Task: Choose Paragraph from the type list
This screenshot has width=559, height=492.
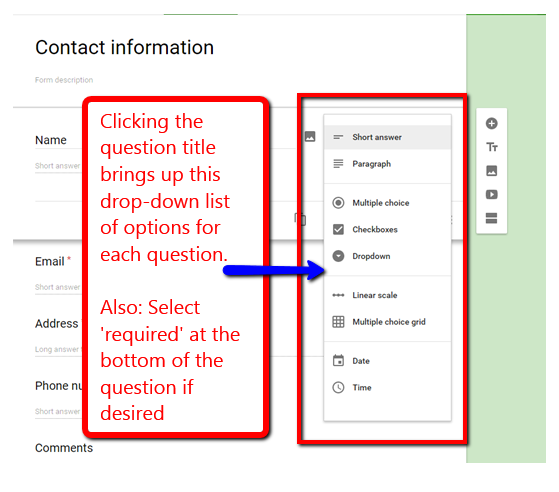Action: (x=387, y=164)
